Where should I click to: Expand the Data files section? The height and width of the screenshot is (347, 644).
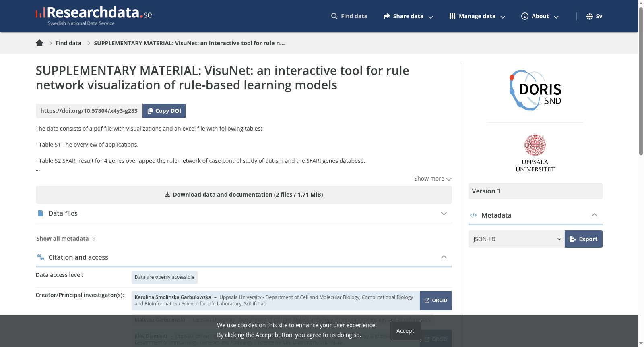(x=244, y=213)
